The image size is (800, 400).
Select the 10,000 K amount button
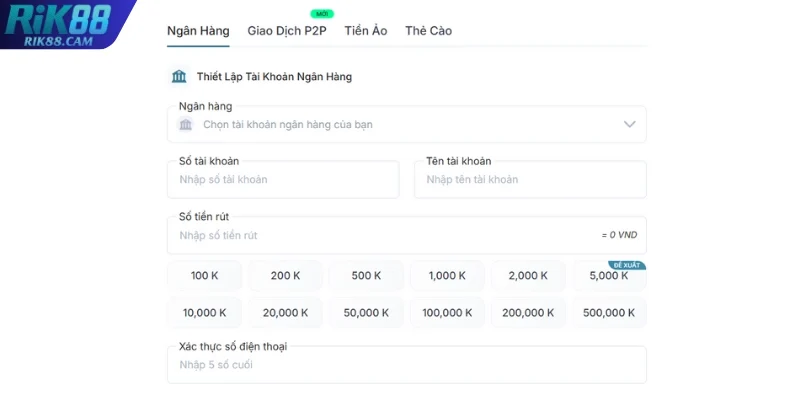[x=205, y=313]
